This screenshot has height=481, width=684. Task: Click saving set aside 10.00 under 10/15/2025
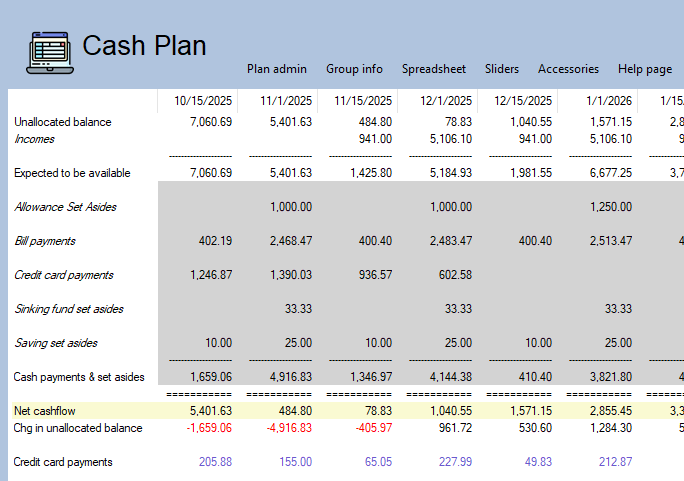coord(219,343)
